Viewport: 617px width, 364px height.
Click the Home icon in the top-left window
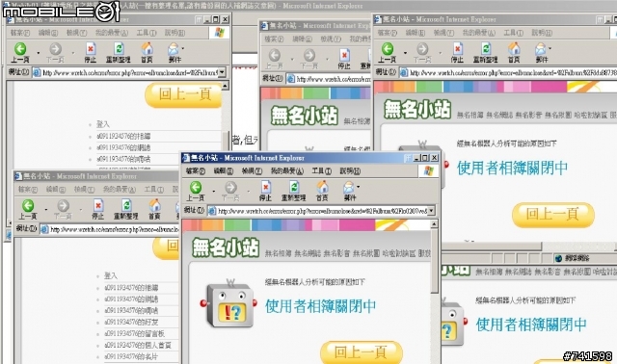click(148, 49)
